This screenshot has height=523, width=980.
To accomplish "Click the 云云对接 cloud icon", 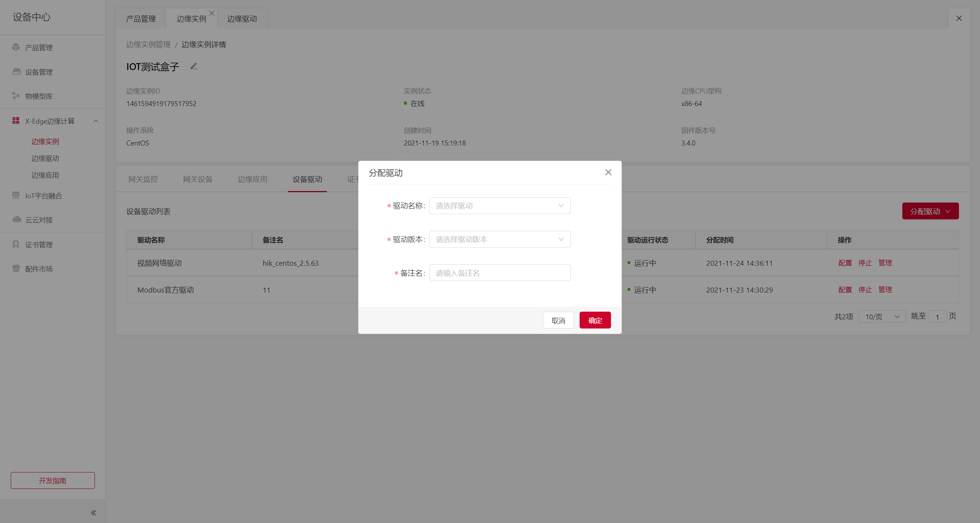I will pyautogui.click(x=16, y=219).
